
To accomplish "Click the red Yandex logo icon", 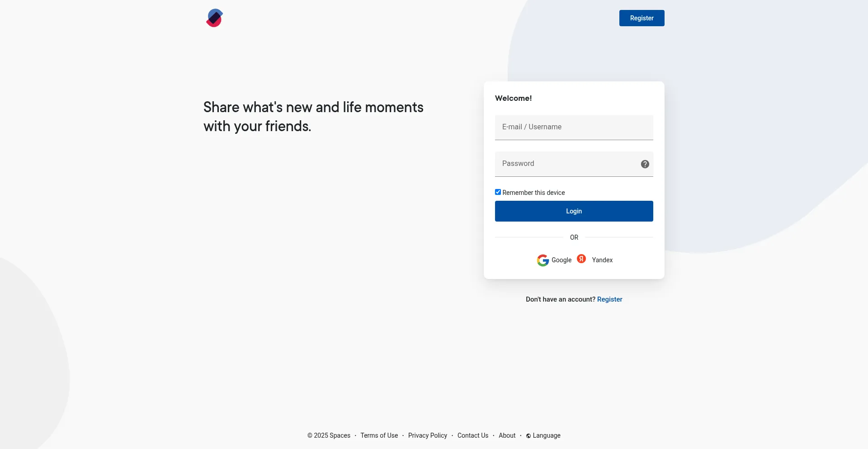I will pyautogui.click(x=581, y=259).
